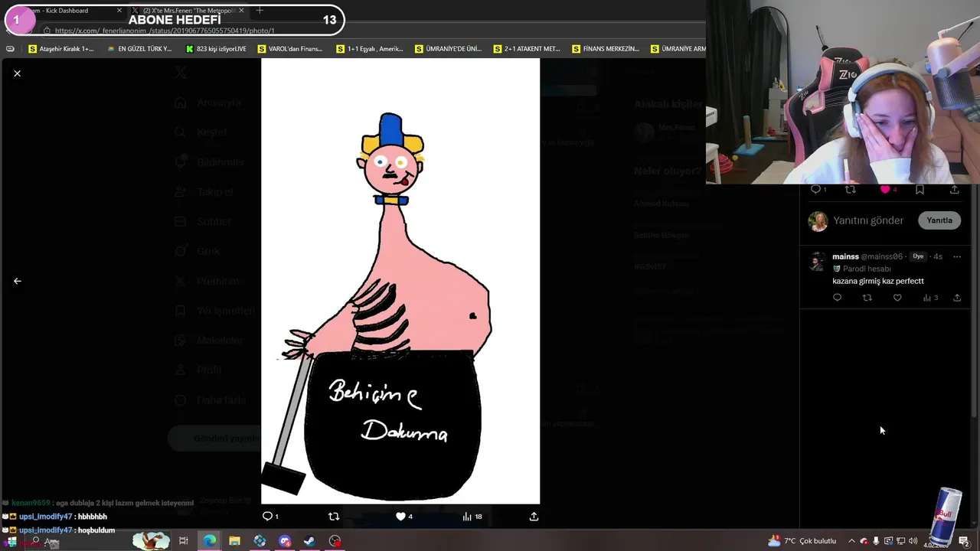Open the '2+1 ATAKENT MET...' bookmark
980x551 pixels.
tap(527, 49)
